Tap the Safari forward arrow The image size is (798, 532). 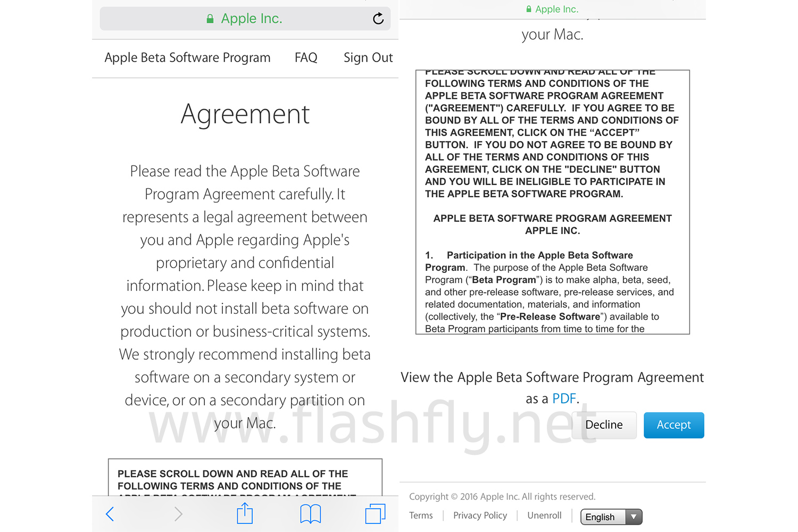pos(178,514)
